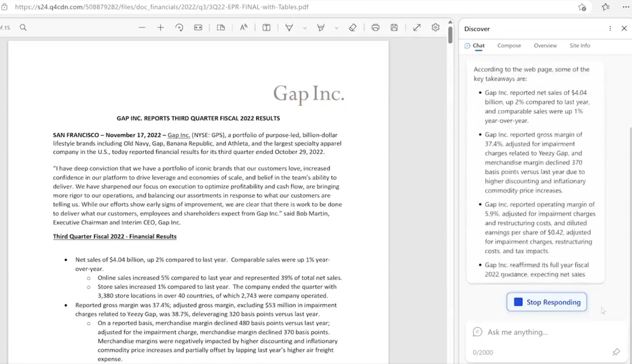Click the new topic chat icon
This screenshot has height=364, width=632.
coord(477,332)
